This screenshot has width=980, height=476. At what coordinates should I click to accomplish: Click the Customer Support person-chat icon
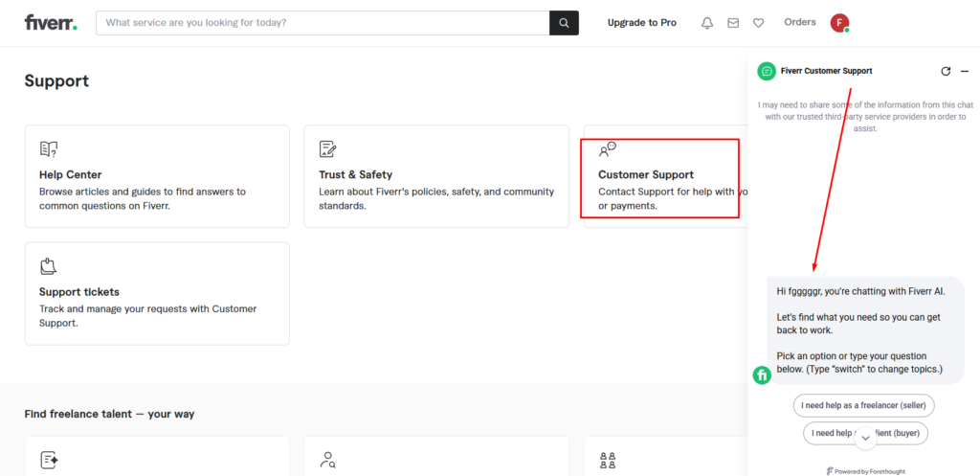click(x=608, y=149)
